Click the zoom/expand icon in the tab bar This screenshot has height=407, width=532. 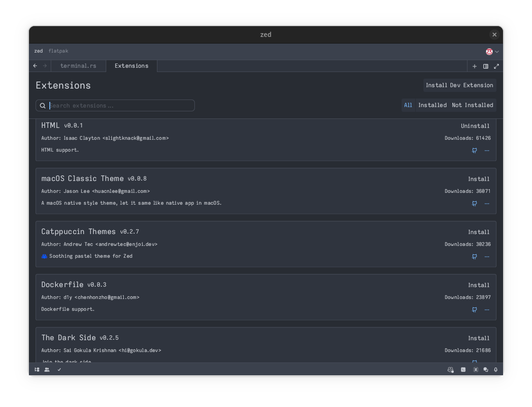[496, 66]
